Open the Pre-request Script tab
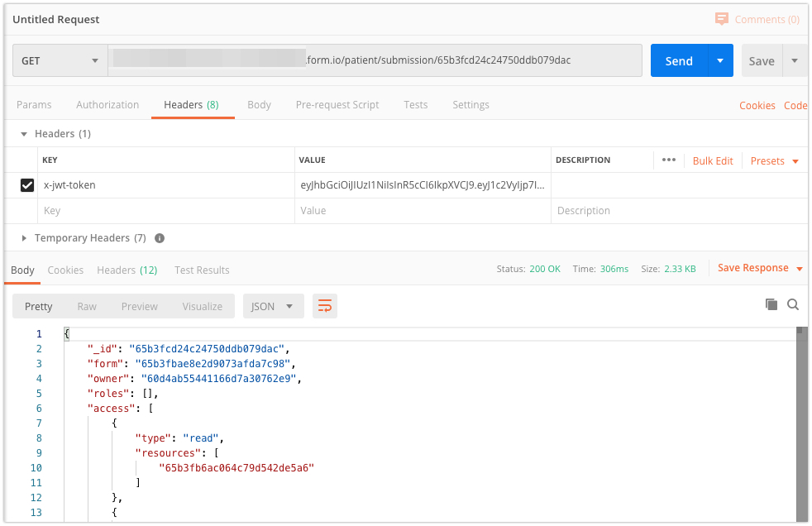 [337, 105]
